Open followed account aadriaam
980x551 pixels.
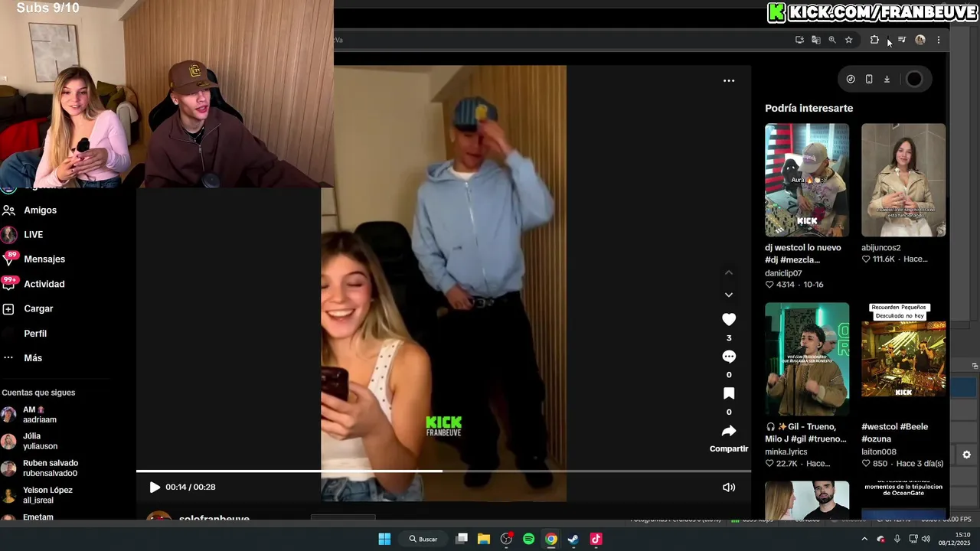point(39,415)
